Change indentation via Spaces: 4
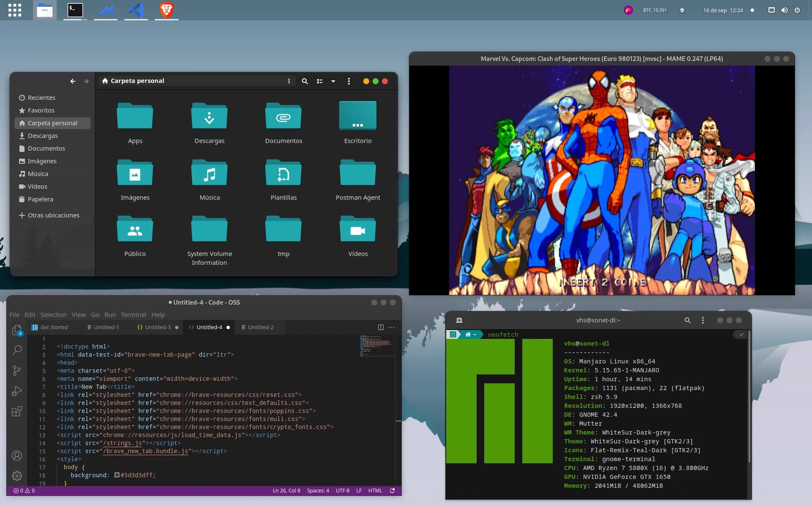The height and width of the screenshot is (506, 812). tap(318, 491)
